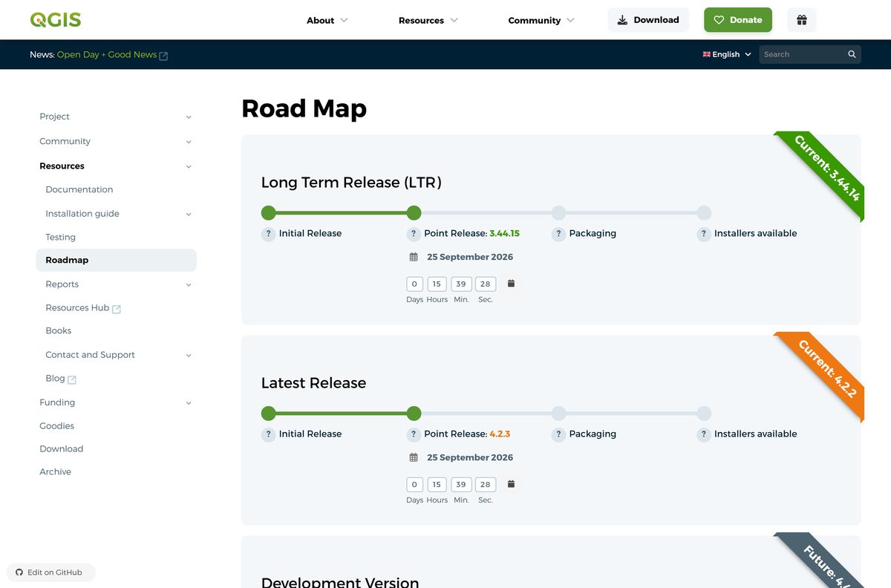Click the Resources Hub external link icon

click(x=117, y=309)
